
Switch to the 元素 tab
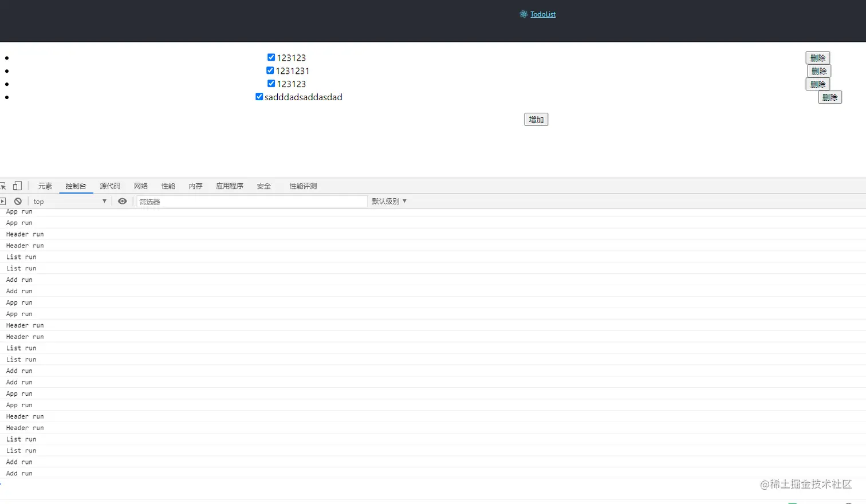click(x=45, y=186)
